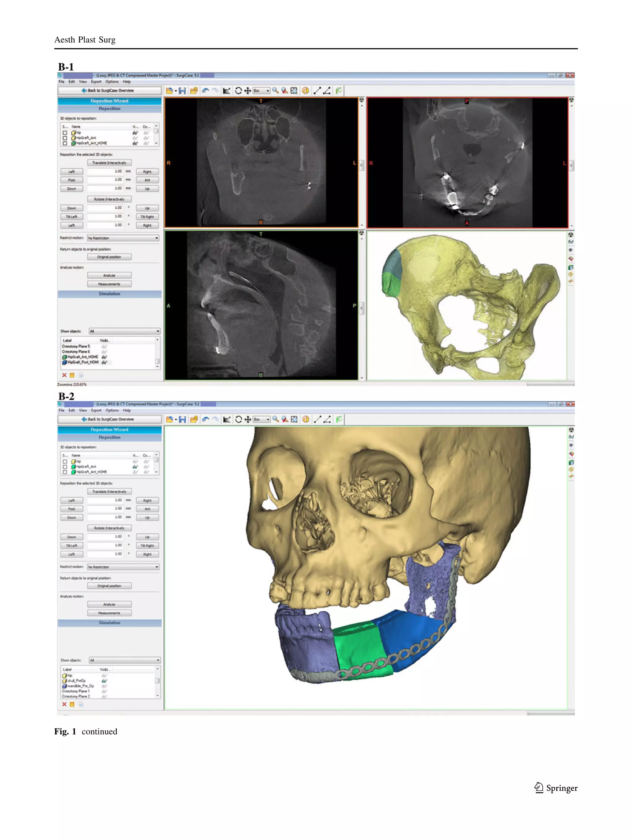The width and height of the screenshot is (632, 840).
Task: Click the zoom magnifier icon in B-1 toolbar
Action: coord(275,91)
